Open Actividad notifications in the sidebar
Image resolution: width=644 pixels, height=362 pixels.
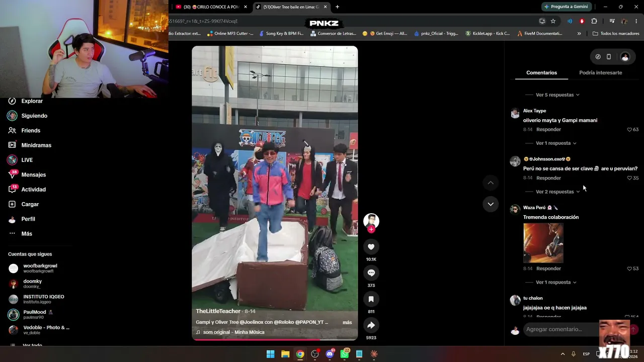click(x=33, y=190)
